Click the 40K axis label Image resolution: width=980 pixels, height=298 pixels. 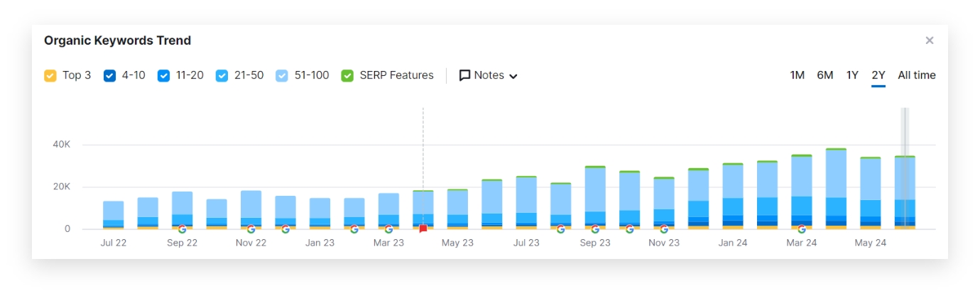(62, 145)
